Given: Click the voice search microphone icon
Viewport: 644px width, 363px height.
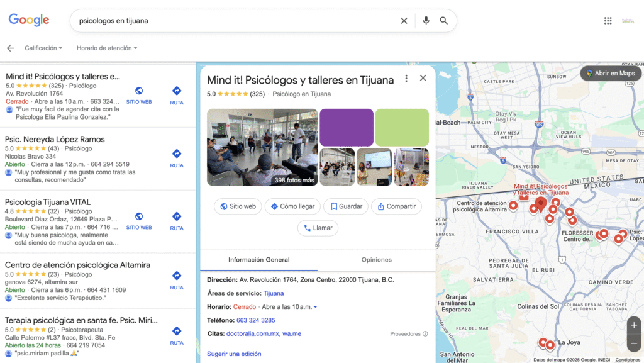Looking at the screenshot, I should (426, 21).
